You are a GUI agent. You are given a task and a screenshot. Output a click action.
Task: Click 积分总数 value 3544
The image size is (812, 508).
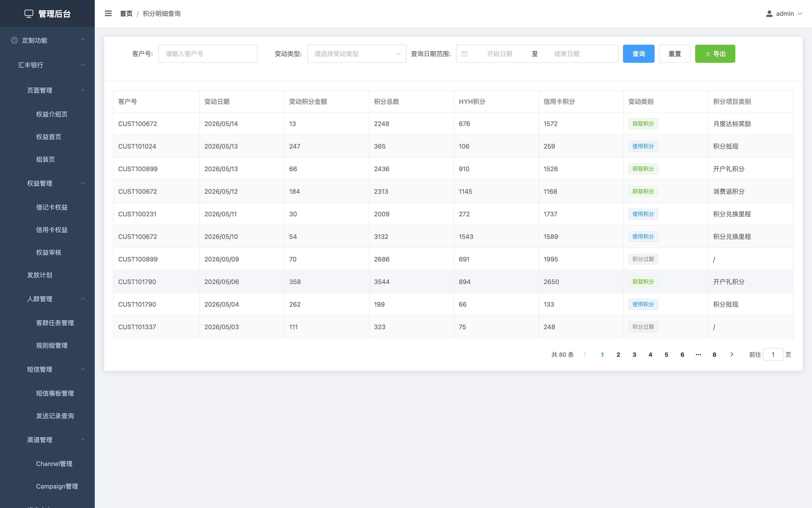tap(382, 282)
